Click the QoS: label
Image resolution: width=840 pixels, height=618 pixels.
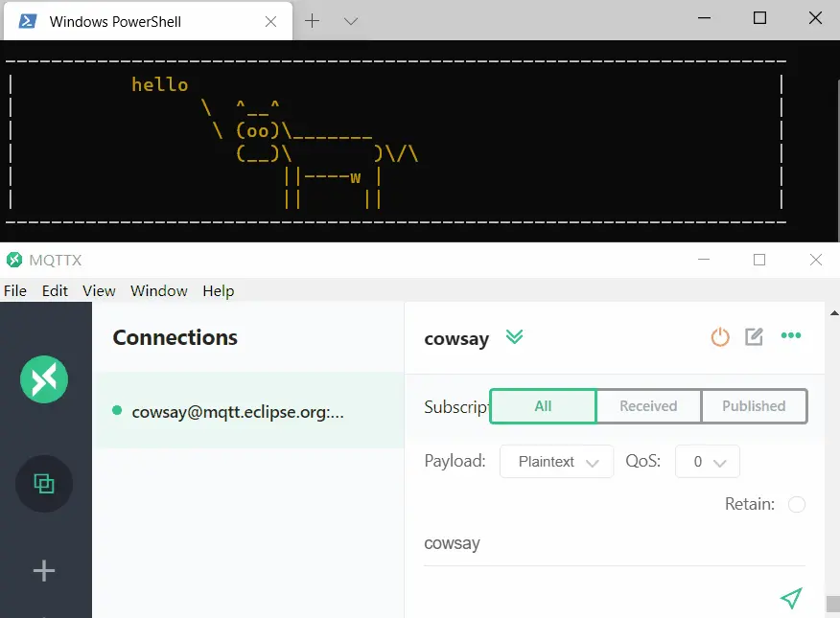pyautogui.click(x=642, y=461)
